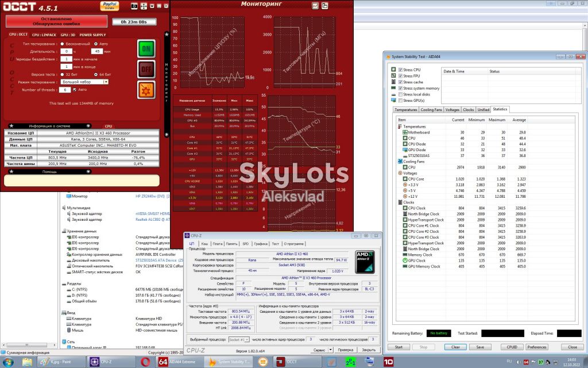Open the Сервис dropdown arrow in CPU-Z
This screenshot has height=368, width=588.
(330, 350)
